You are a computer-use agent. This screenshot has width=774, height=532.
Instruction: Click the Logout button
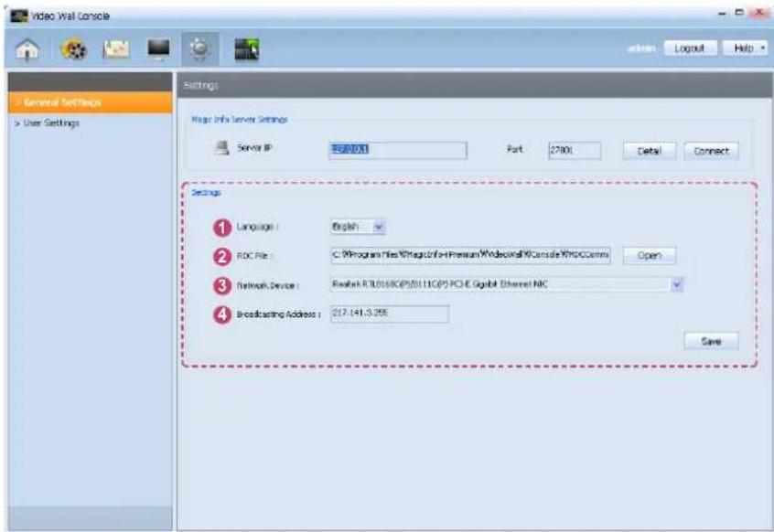click(x=690, y=48)
